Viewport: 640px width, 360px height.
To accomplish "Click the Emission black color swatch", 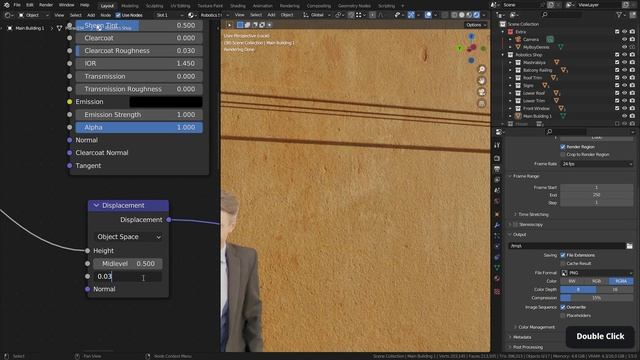I will [166, 102].
